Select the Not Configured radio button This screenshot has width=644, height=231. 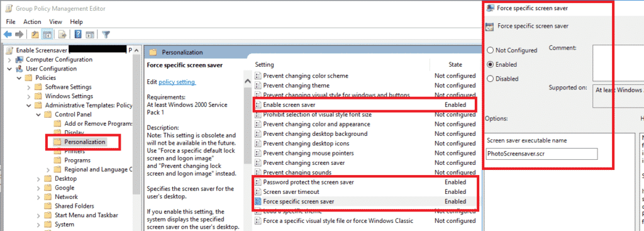[x=490, y=50]
